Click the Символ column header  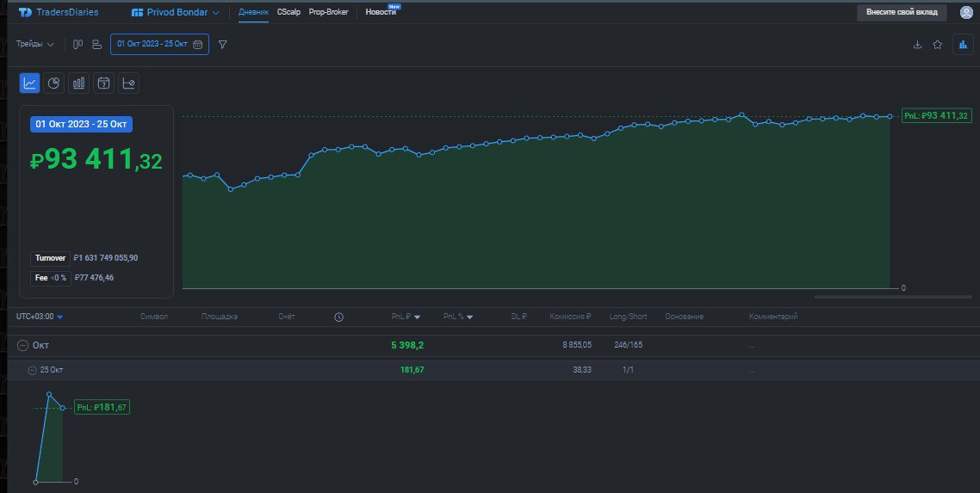coord(154,317)
